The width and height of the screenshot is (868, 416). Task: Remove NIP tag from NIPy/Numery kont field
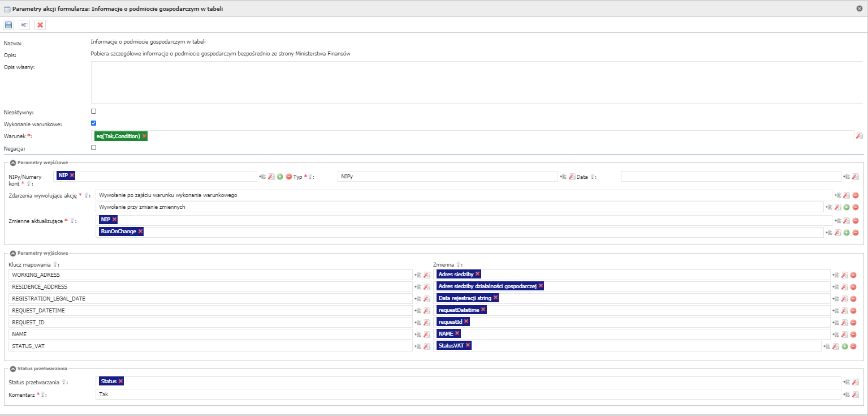(72, 175)
